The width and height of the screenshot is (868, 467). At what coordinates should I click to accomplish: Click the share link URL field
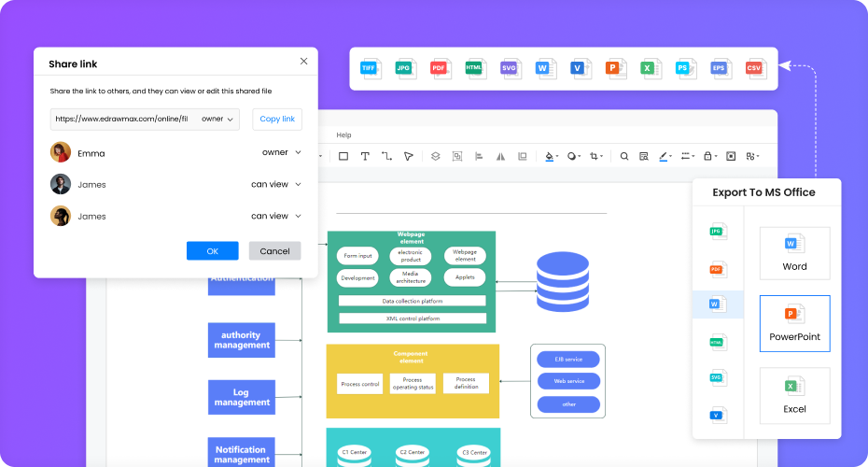coord(121,119)
